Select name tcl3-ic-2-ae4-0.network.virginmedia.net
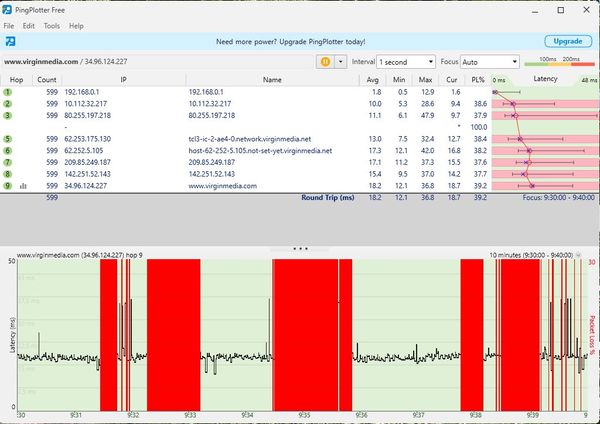This screenshot has width=600, height=424. [x=250, y=139]
